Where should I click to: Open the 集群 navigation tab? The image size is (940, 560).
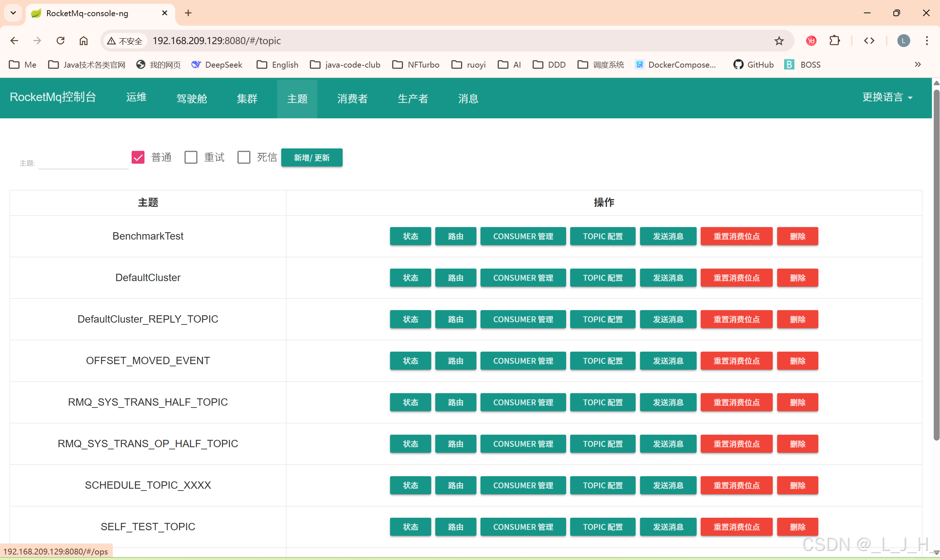[x=247, y=98]
